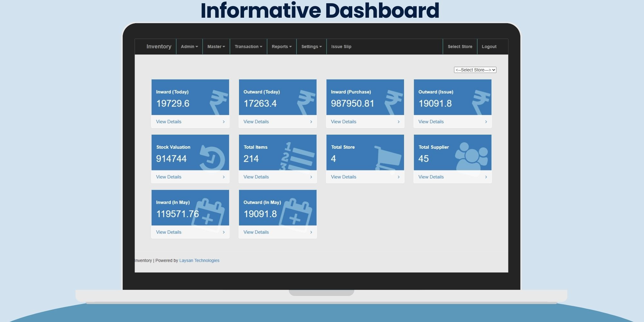Open the Master menu in navbar

coord(216,47)
